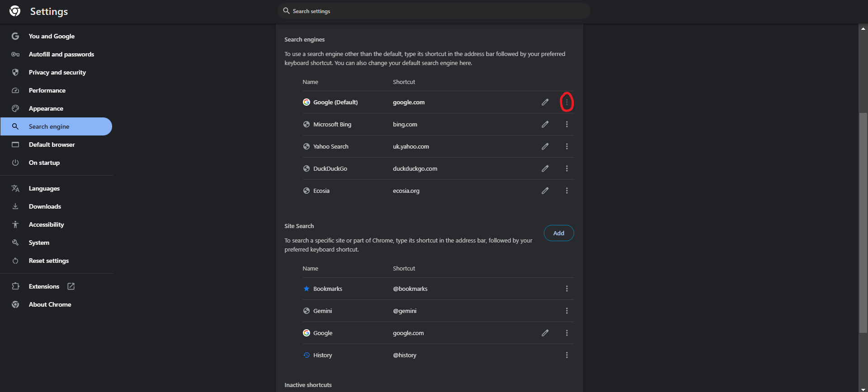Open the Appearance settings section
The height and width of the screenshot is (392, 868).
coord(46,108)
